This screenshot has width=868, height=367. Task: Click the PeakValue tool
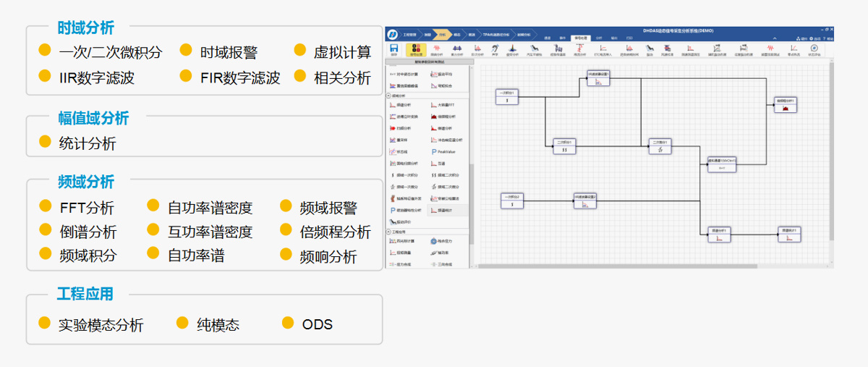444,151
